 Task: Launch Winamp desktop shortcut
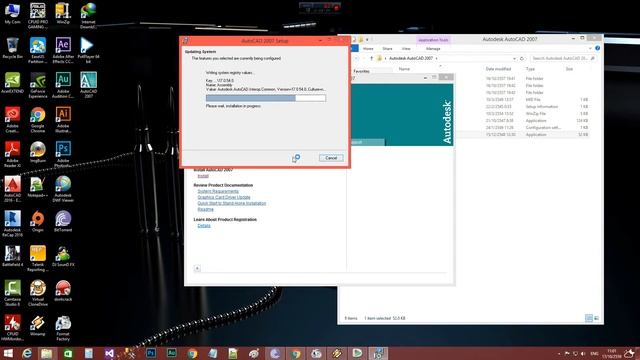click(38, 326)
